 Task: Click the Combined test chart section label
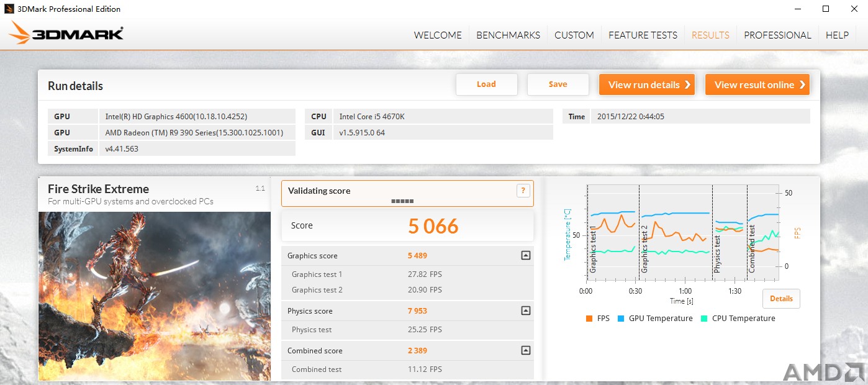(x=752, y=249)
